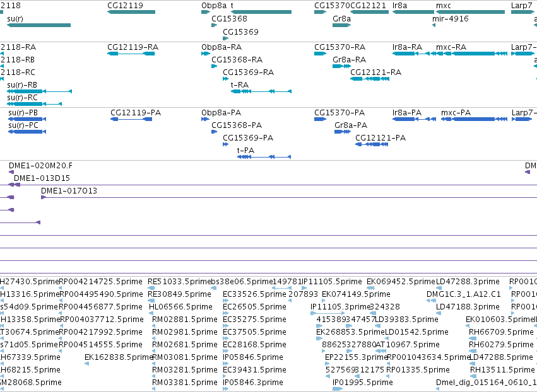This screenshot has height=392, width=537.
Task: Select the mxc-PA protein feature
Action: [474, 119]
